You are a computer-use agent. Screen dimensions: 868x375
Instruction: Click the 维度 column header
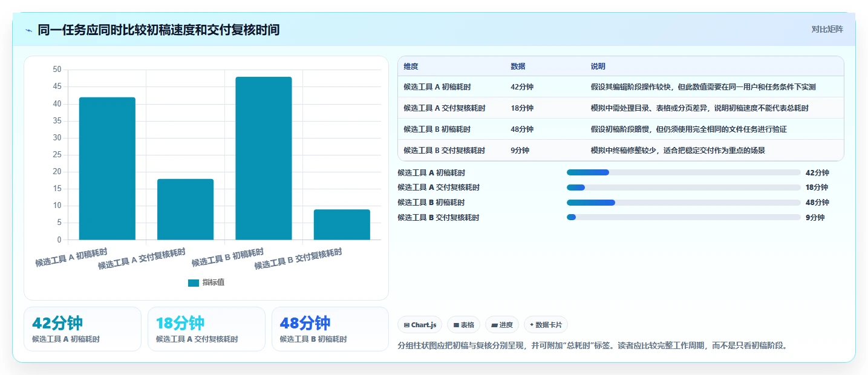pyautogui.click(x=411, y=67)
